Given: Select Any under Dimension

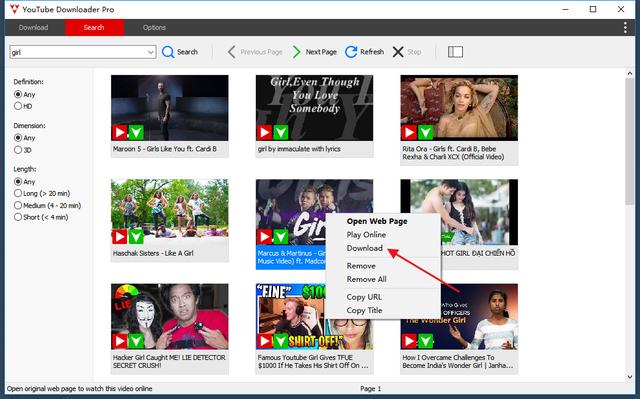Looking at the screenshot, I should click(x=18, y=138).
